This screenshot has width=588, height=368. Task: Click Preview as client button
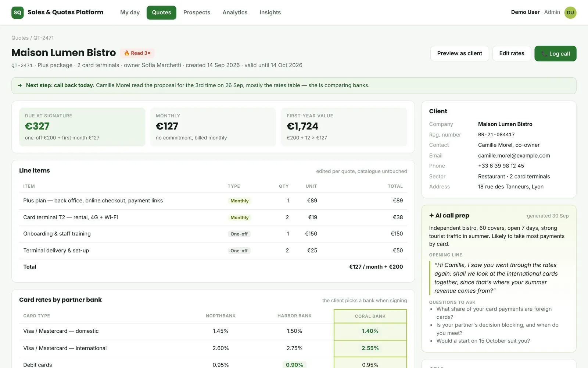[x=459, y=53]
